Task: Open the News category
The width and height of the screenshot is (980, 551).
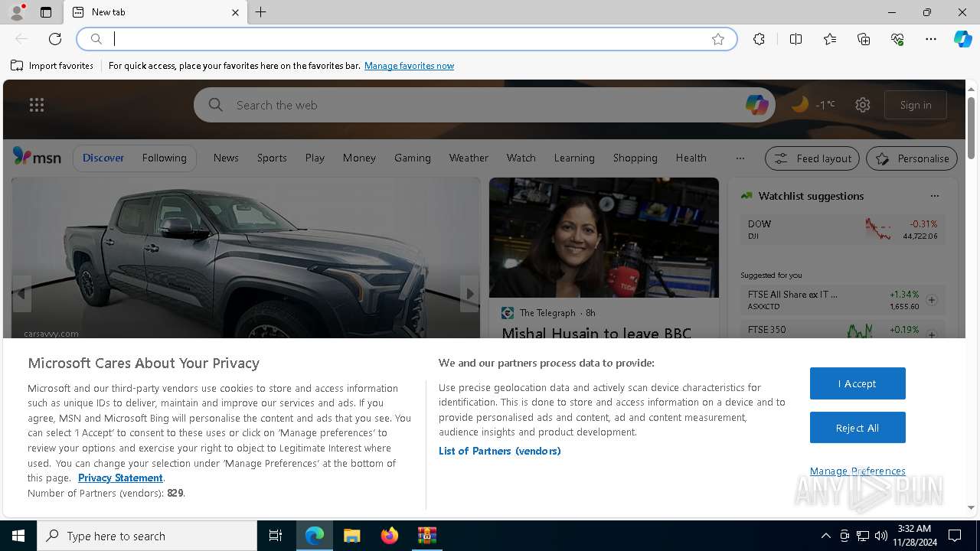Action: [226, 158]
